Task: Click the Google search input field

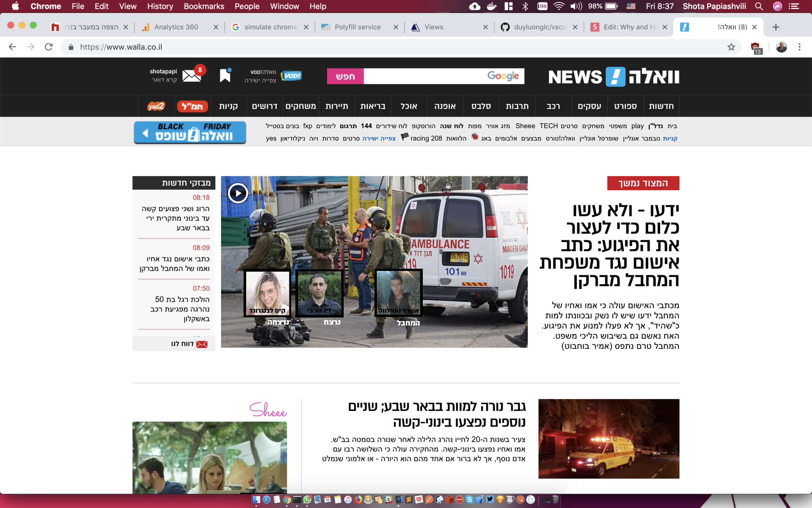Action: pyautogui.click(x=425, y=76)
